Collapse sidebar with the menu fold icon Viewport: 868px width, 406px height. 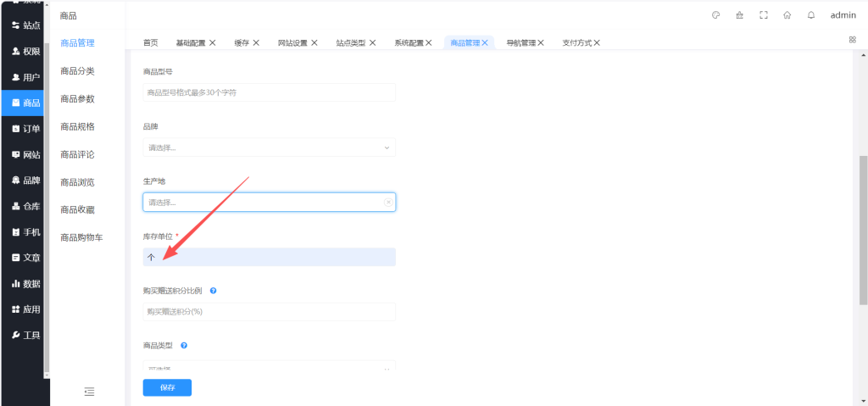tap(89, 392)
